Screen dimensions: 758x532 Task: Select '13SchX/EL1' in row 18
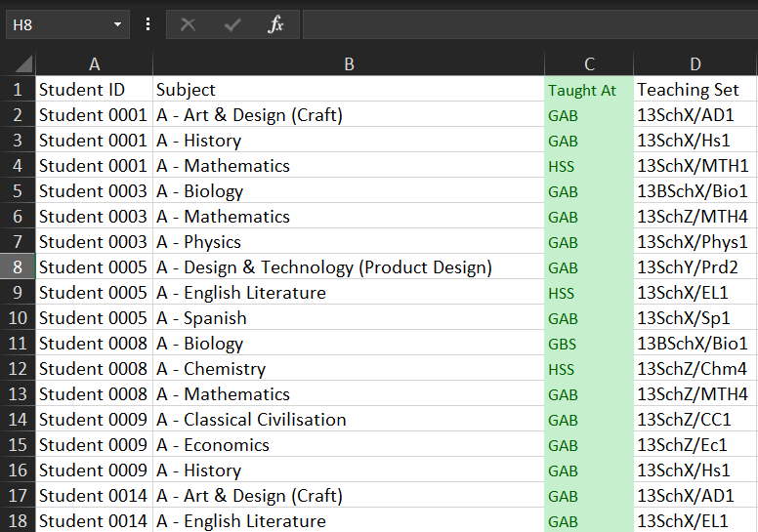(x=695, y=521)
